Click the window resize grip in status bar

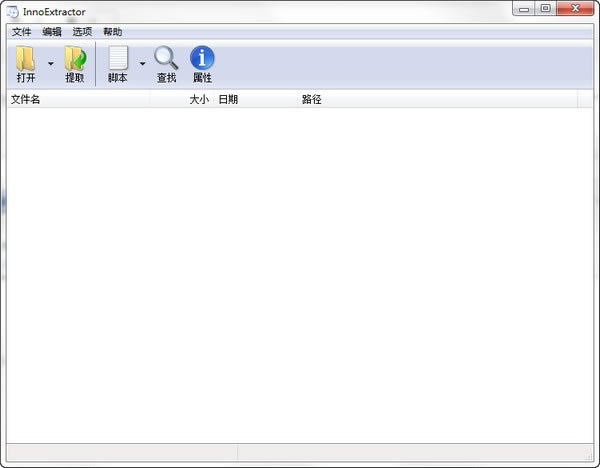click(589, 455)
